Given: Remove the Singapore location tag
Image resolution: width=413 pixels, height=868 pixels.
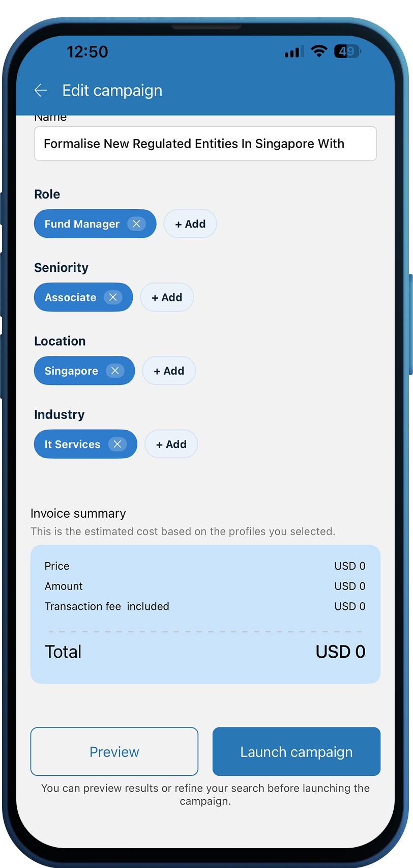Looking at the screenshot, I should (115, 371).
